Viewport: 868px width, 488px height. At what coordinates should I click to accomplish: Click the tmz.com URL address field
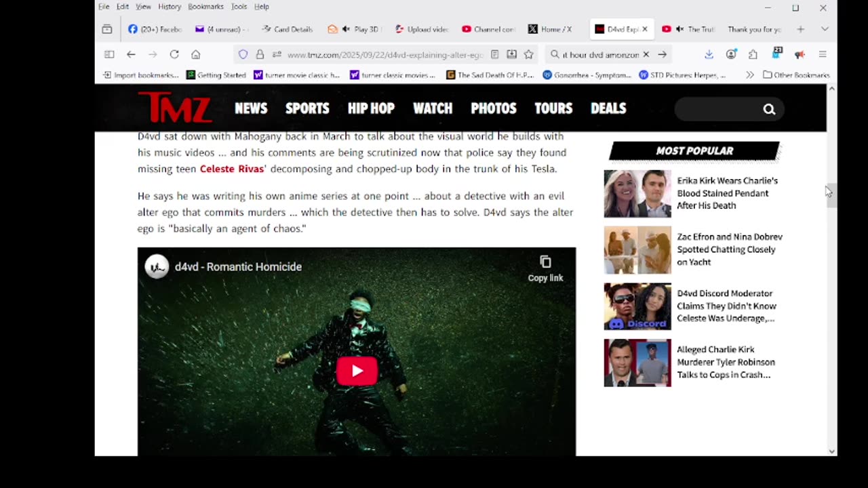pyautogui.click(x=384, y=54)
